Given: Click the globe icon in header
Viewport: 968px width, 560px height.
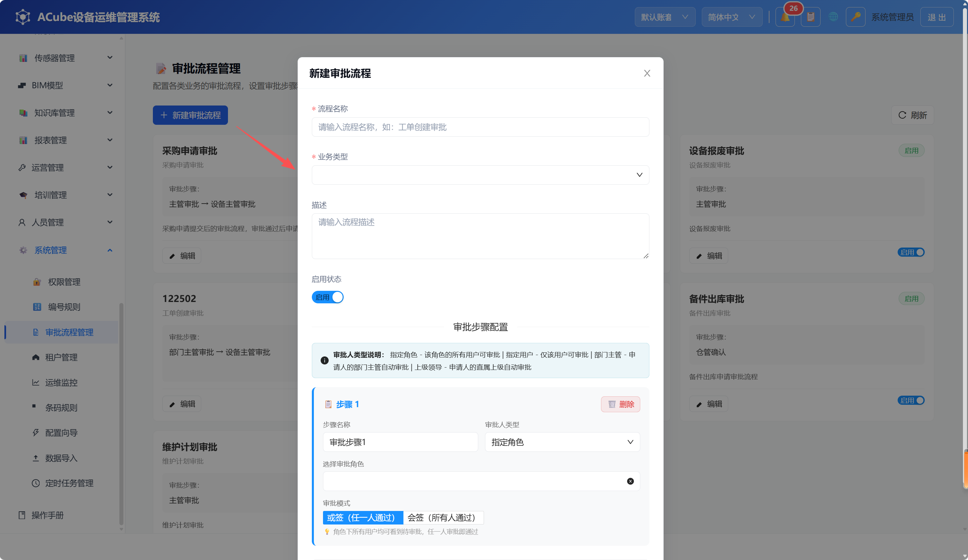Looking at the screenshot, I should (833, 17).
